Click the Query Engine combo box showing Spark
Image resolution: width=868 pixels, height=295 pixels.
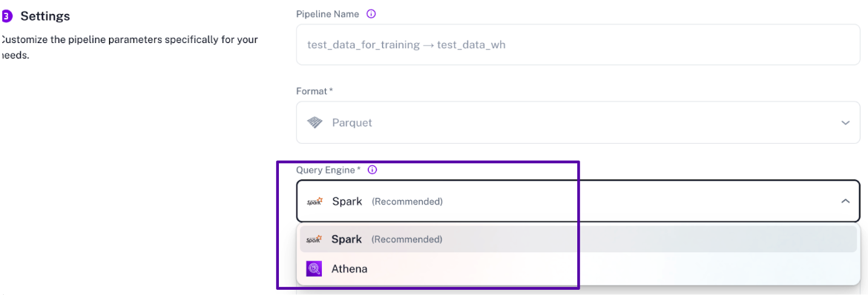tap(578, 202)
